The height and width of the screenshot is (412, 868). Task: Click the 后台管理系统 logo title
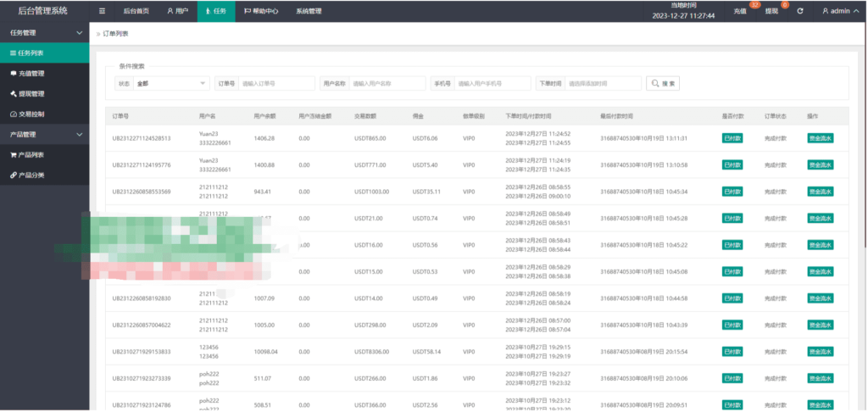[43, 10]
